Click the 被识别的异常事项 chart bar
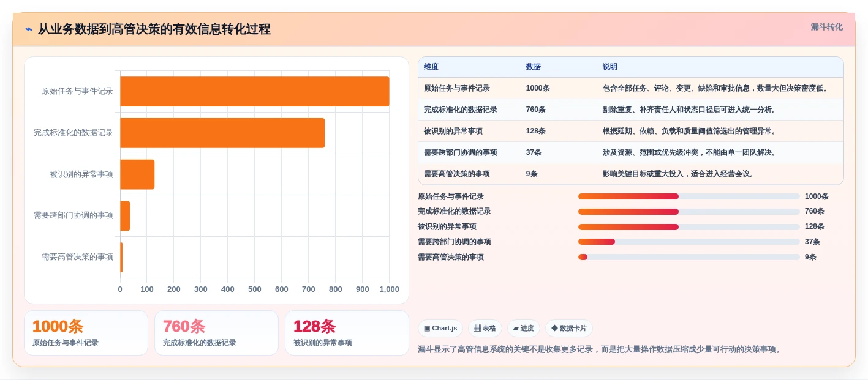The image size is (868, 380). [x=137, y=174]
